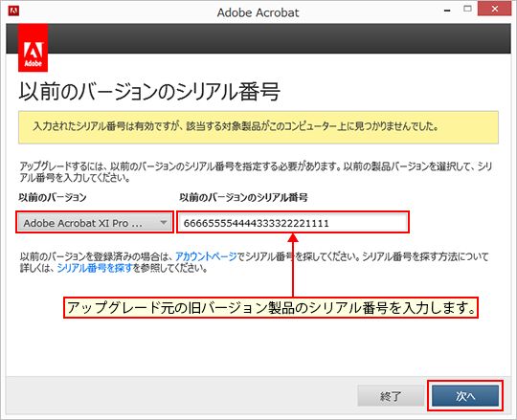Click the label above the serial number field
Viewport: 517px width, 420px height.
(x=243, y=197)
